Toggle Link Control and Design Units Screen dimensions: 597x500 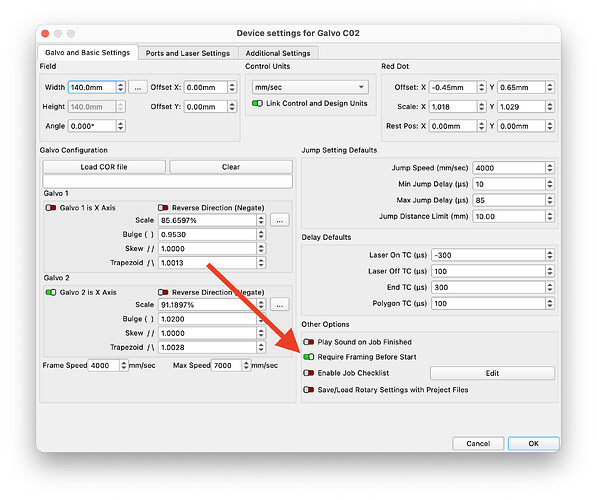click(257, 103)
